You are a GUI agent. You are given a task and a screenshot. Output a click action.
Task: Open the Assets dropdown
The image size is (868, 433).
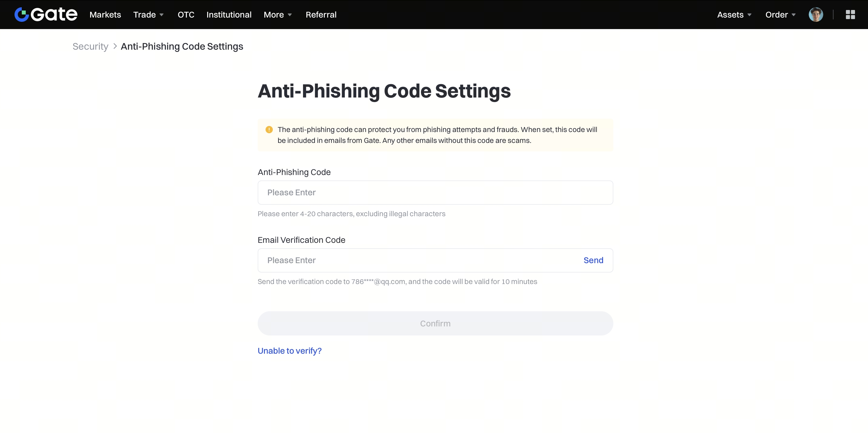click(734, 15)
